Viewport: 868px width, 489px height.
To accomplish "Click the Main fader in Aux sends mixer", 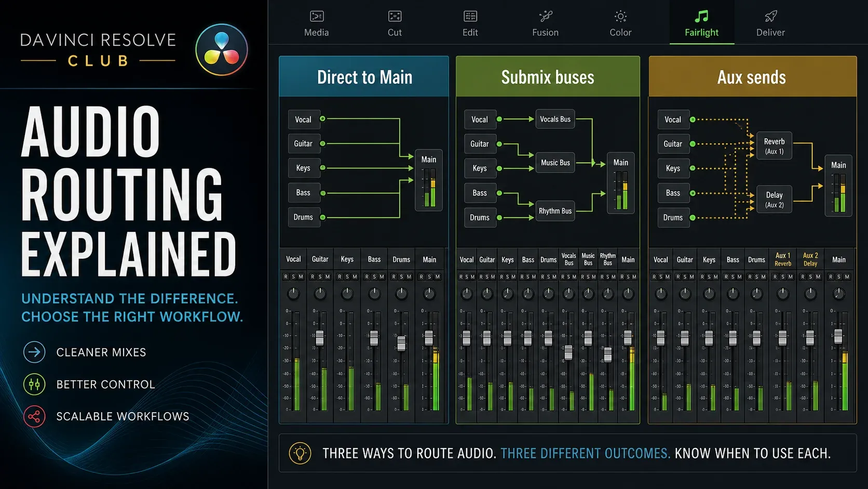I will point(838,336).
